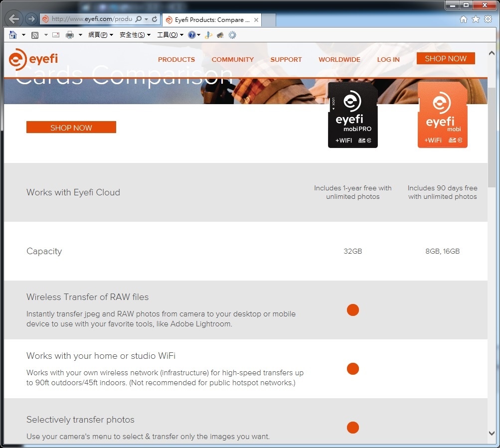The width and height of the screenshot is (500, 448).
Task: Click the 'Wireless Transfer of RAW files' heading
Action: pyautogui.click(x=88, y=297)
